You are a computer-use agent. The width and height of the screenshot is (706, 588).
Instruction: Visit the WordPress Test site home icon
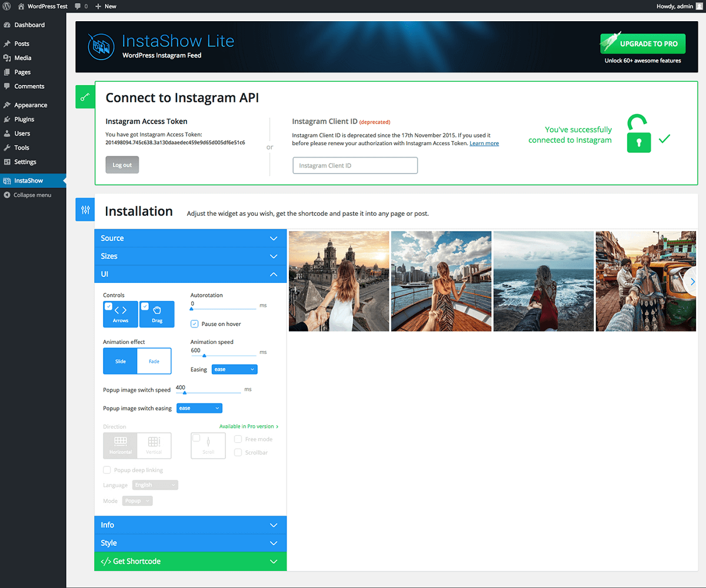(x=21, y=6)
